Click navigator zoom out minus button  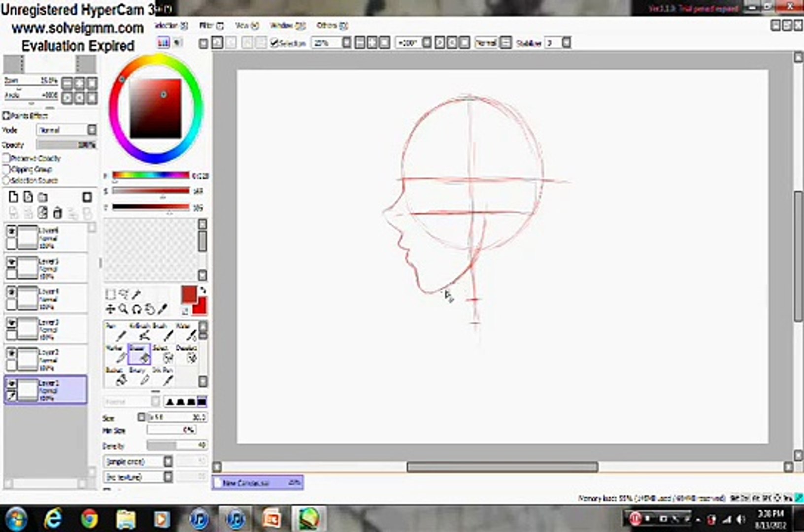[67, 83]
